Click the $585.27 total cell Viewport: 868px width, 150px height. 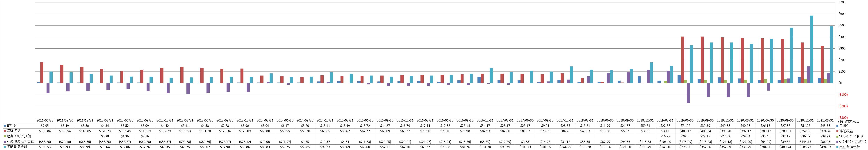point(805,147)
